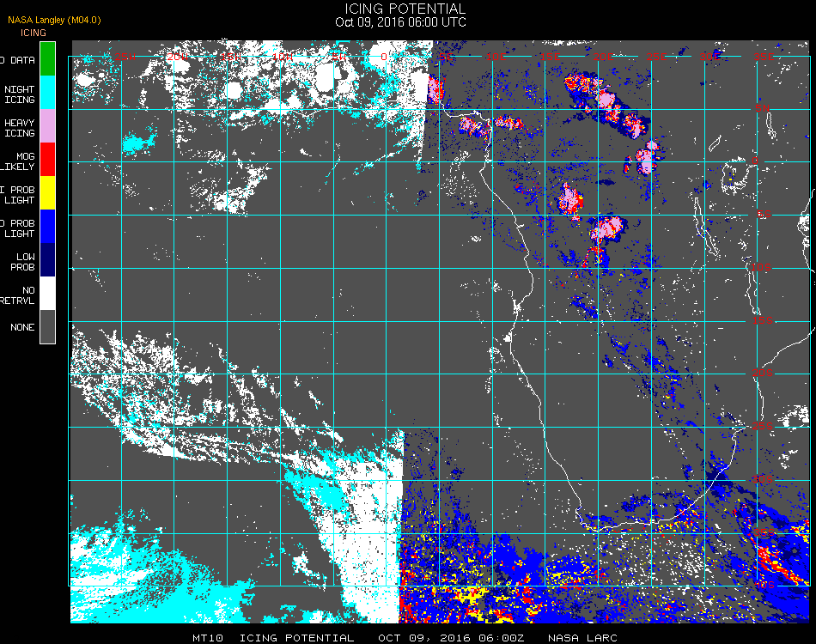
Task: Click 'OCT 09, 2016 06:00Z' in bottom caption
Action: [451, 638]
